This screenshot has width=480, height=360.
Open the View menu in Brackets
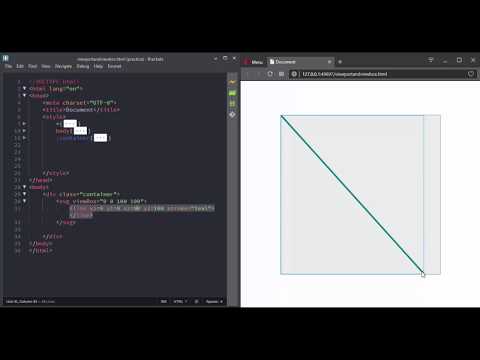(x=46, y=66)
